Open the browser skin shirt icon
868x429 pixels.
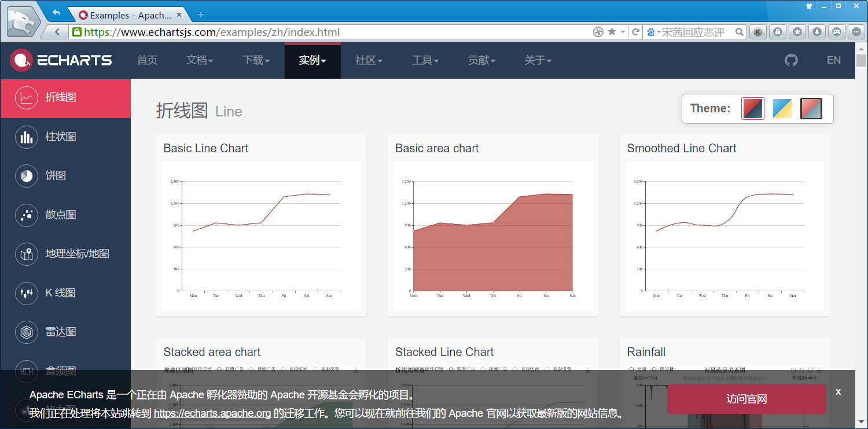point(809,6)
